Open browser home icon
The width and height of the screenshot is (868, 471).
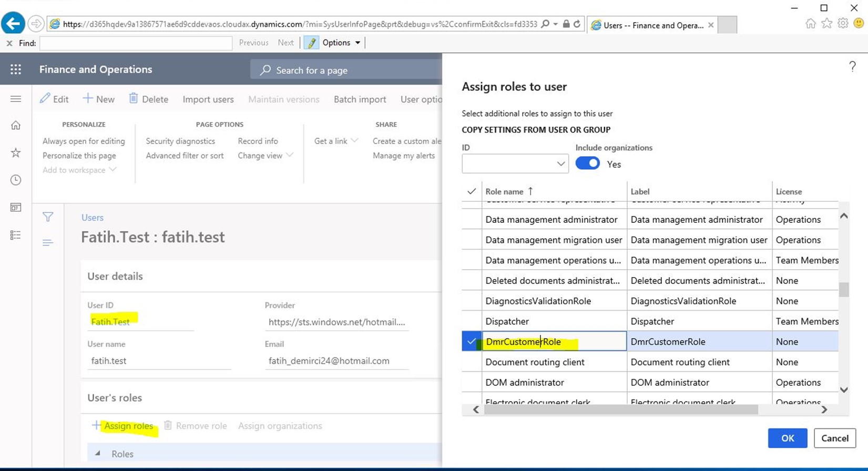tap(811, 24)
